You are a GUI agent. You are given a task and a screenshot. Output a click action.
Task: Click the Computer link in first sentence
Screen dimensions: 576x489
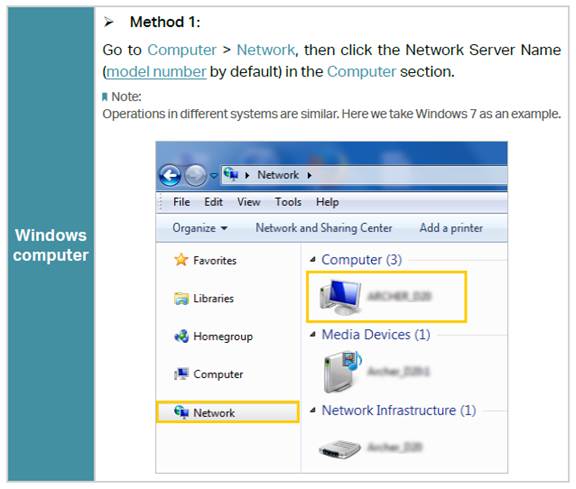tap(182, 50)
